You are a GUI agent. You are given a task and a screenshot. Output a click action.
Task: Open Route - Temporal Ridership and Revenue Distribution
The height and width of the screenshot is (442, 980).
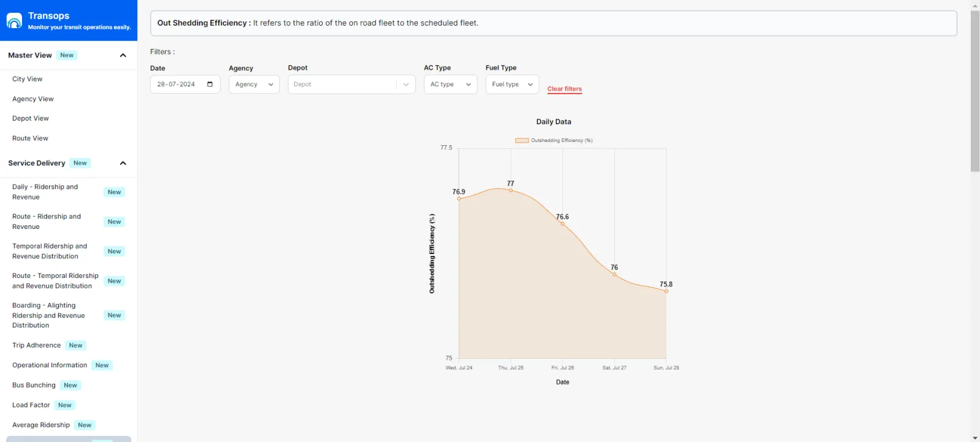55,280
